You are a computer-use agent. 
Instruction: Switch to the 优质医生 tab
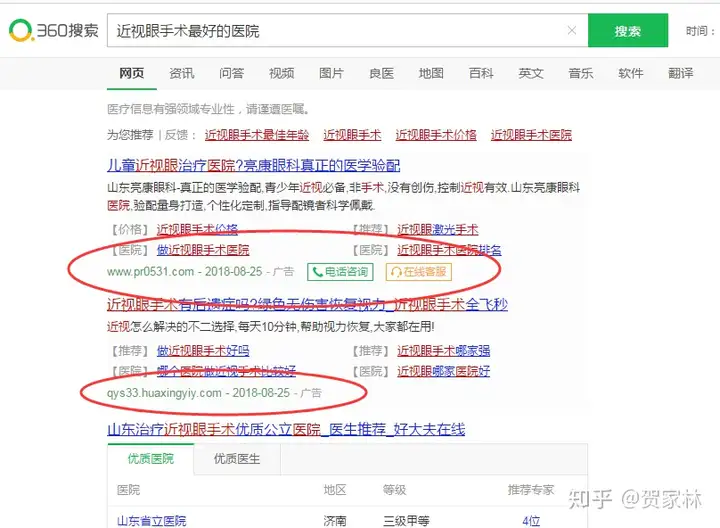237,459
